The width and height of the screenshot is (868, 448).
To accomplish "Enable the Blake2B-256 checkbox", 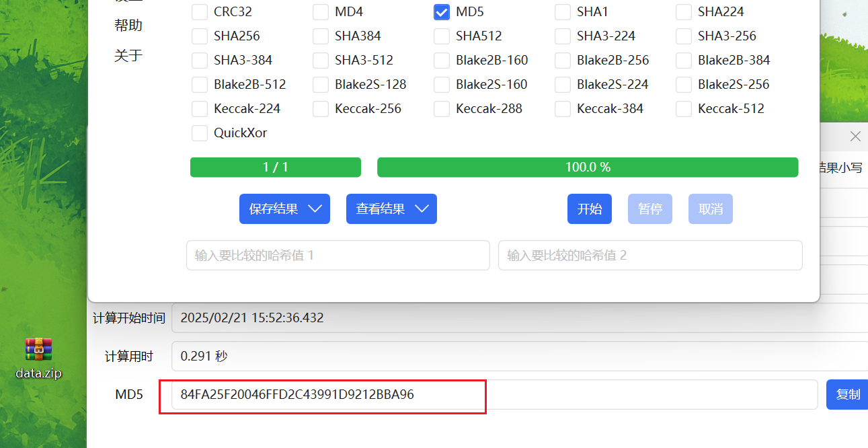I will [x=563, y=61].
